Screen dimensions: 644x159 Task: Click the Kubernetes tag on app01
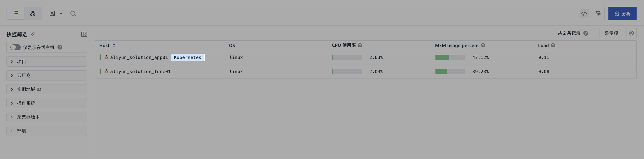pyautogui.click(x=188, y=57)
